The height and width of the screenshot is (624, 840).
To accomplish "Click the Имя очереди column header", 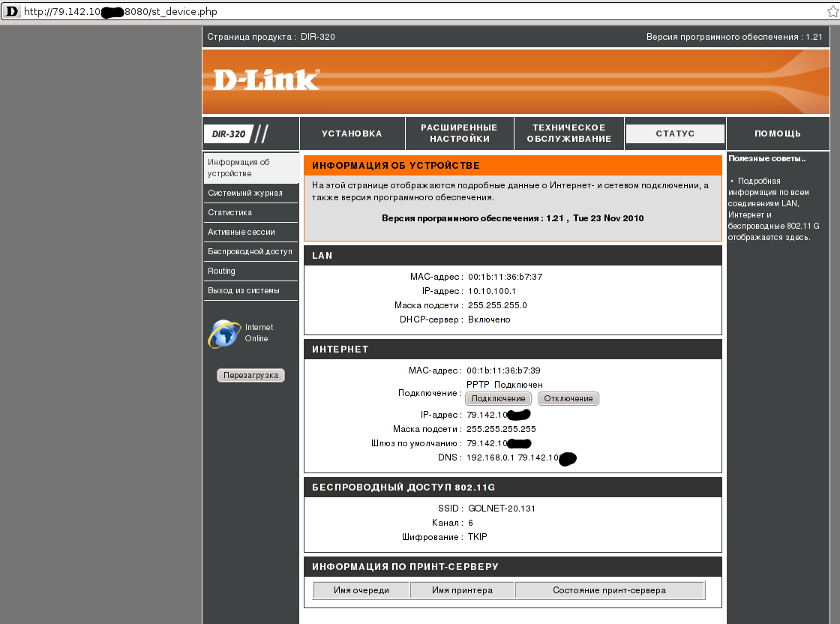I will 361,590.
